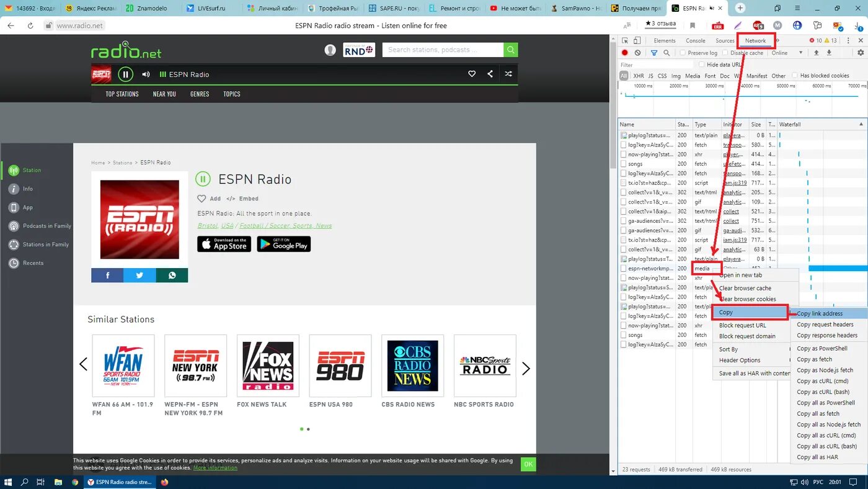Switch to the Elements tab in DevTools
Viewport: 868px width, 489px height.
click(664, 40)
